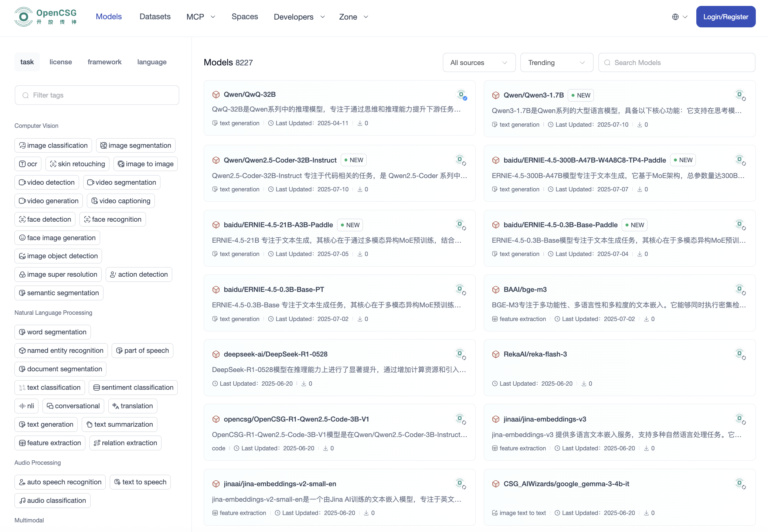Click the search magnifier in Search Models

click(607, 63)
